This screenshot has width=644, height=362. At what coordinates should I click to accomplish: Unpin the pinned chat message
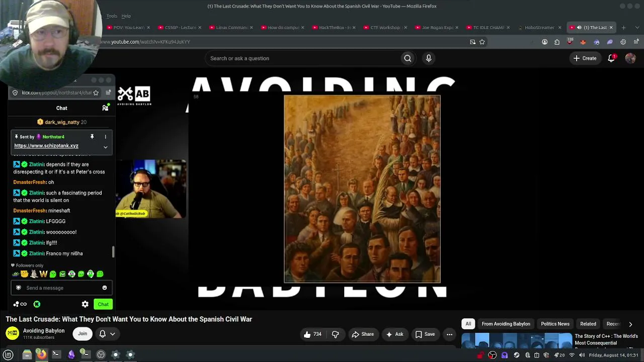click(x=92, y=137)
